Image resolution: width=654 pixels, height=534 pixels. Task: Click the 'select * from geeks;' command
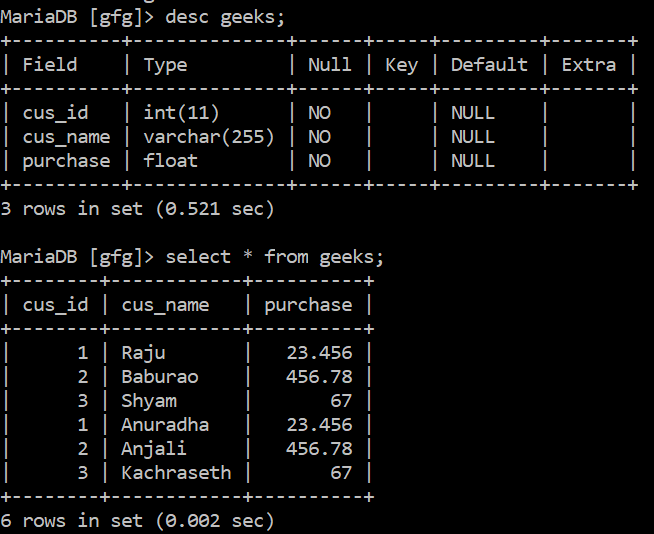(275, 257)
